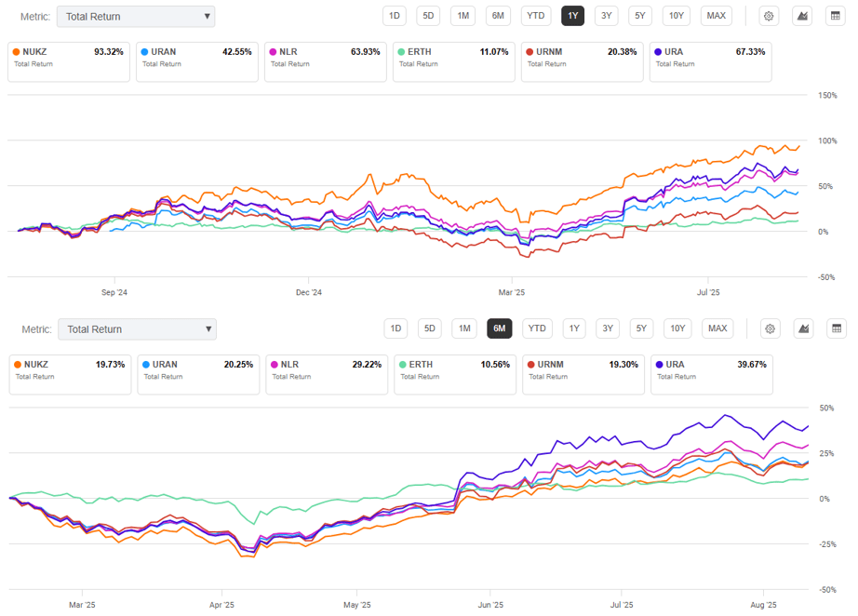Click NLR orange-pink color dot in top legend

coord(272,52)
